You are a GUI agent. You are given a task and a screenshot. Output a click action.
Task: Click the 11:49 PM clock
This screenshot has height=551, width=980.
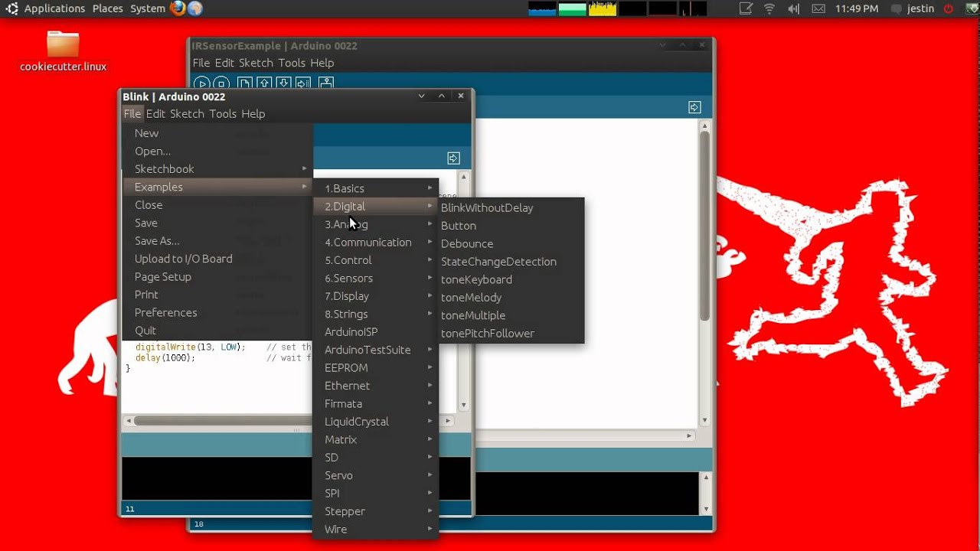(x=857, y=9)
